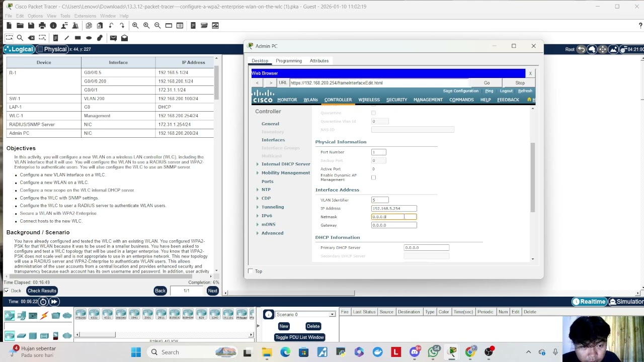This screenshot has width=644, height=362.
Task: Toggle the Dock checkbox
Action: 7,291
